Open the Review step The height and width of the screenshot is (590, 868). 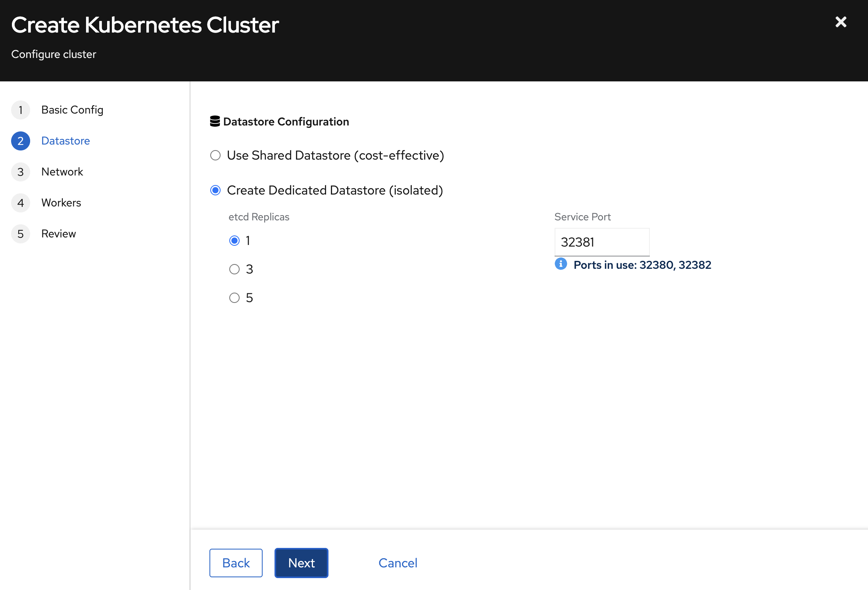[59, 234]
